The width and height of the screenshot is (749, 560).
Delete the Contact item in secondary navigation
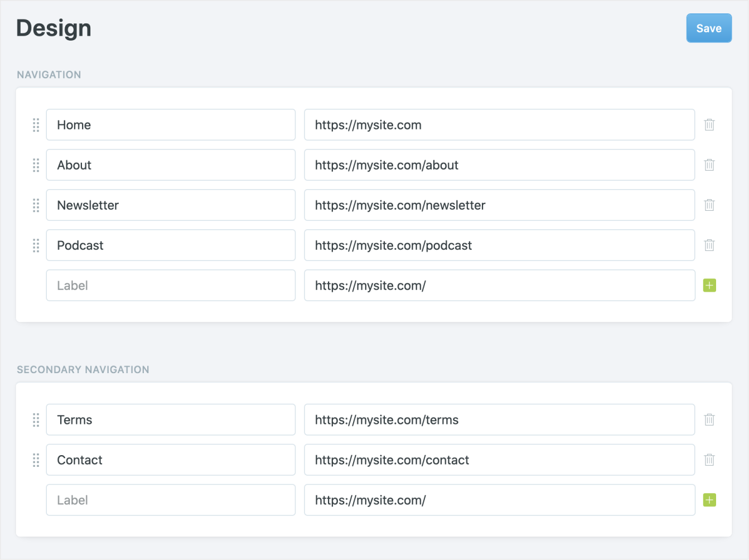click(x=709, y=460)
